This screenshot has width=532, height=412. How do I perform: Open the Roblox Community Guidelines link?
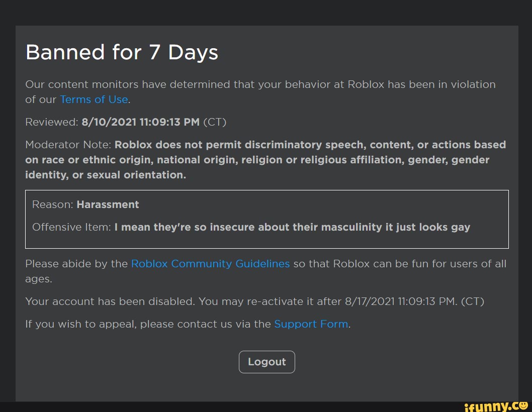[x=210, y=264]
